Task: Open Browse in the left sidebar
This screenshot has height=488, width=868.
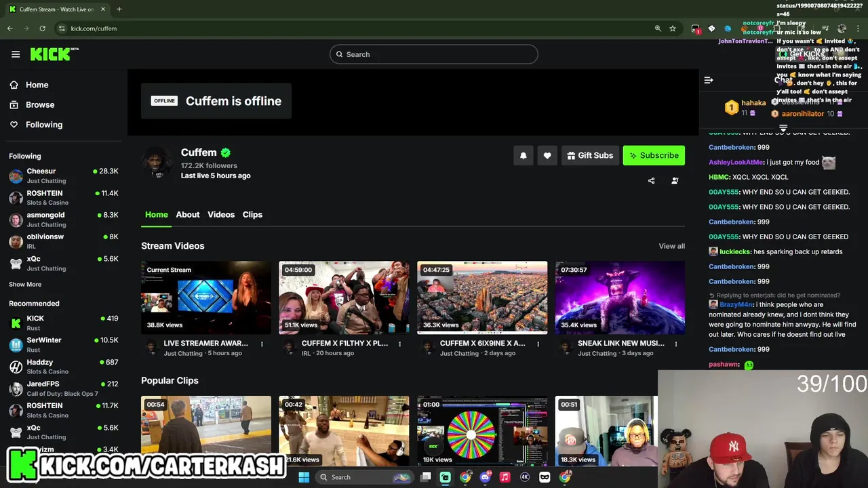Action: click(32, 104)
